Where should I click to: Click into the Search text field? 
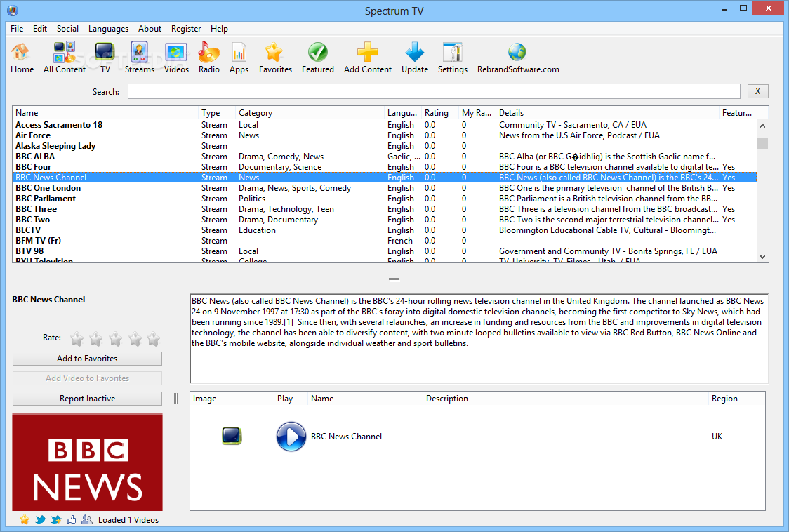pyautogui.click(x=433, y=91)
